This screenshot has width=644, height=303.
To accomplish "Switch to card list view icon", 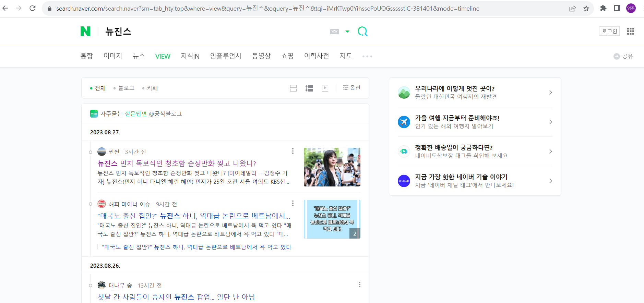I will [293, 88].
